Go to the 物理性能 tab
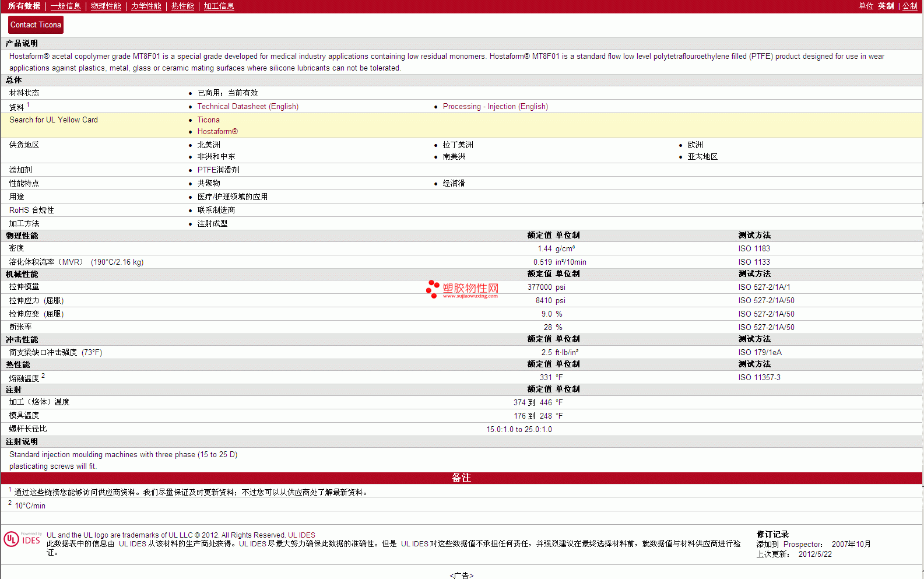Screen dimensions: 924x579 click(x=106, y=6)
